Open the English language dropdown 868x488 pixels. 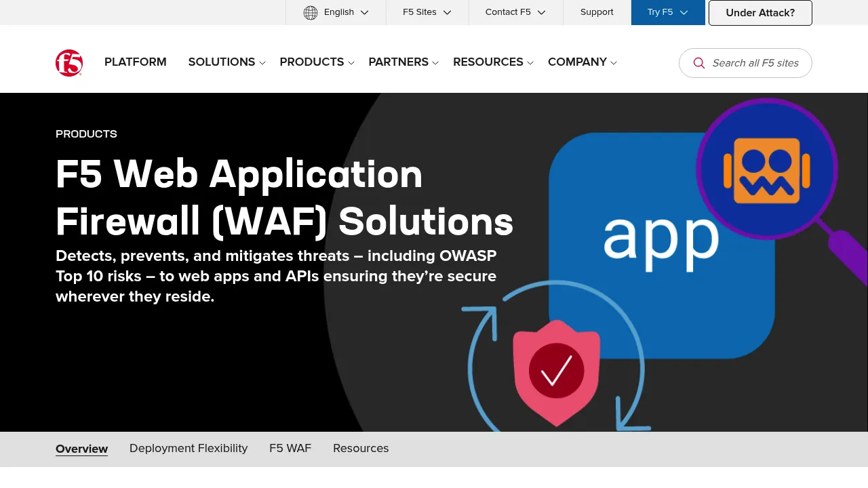point(336,12)
